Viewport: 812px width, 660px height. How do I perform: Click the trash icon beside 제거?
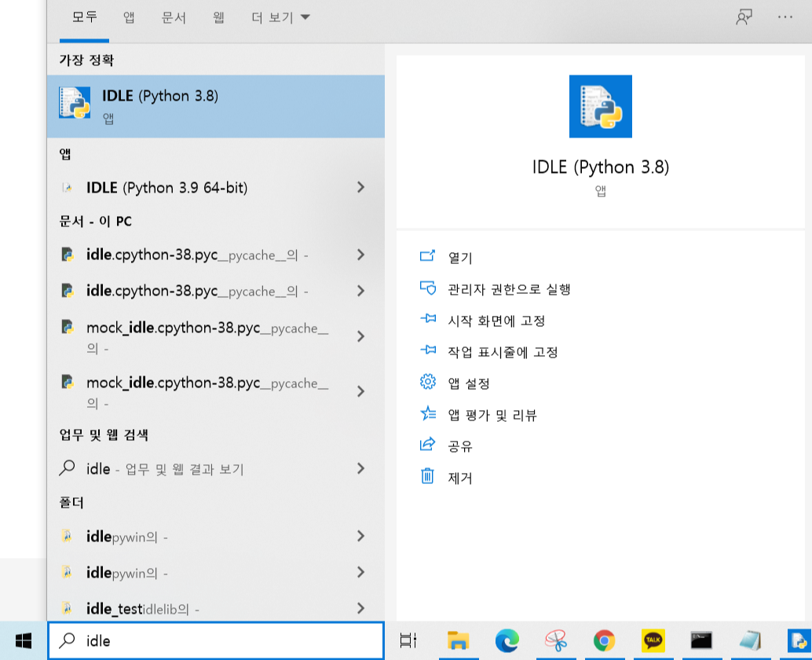[x=427, y=476]
